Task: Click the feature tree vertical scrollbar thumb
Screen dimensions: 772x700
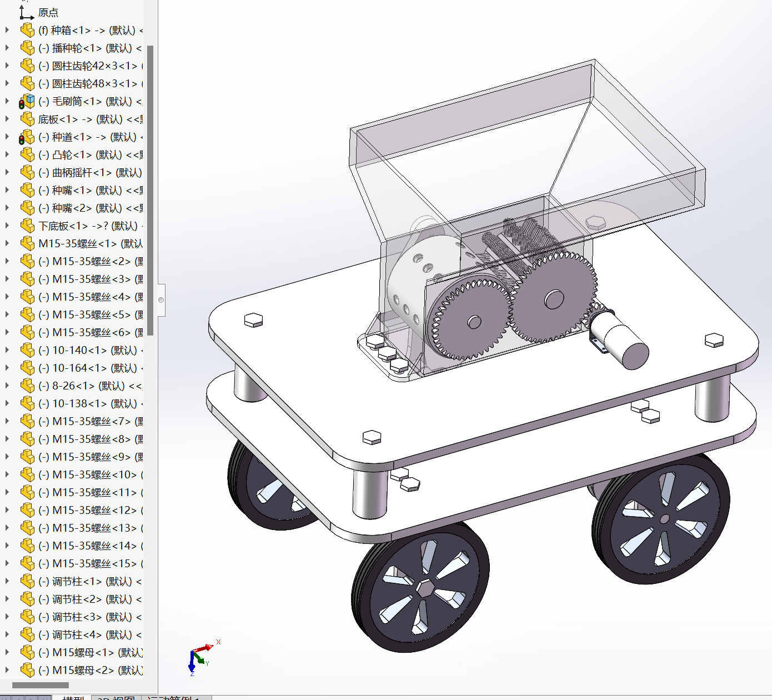Action: (150, 189)
